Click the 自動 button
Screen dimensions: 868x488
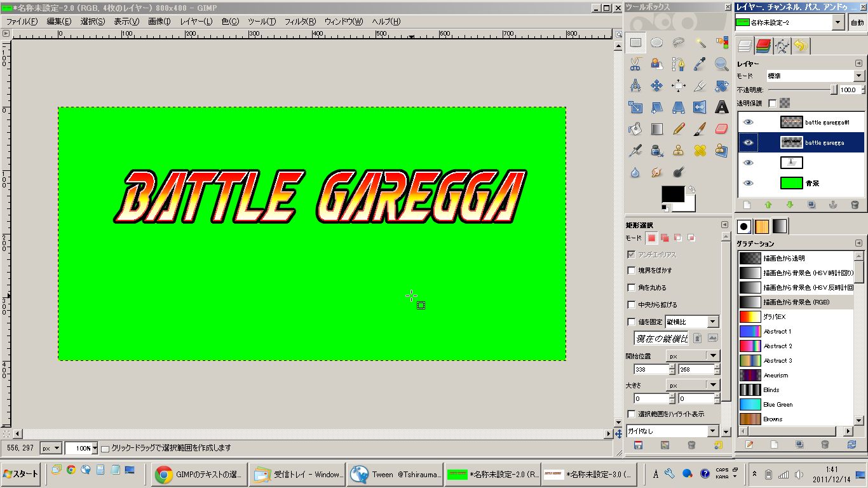coord(857,22)
